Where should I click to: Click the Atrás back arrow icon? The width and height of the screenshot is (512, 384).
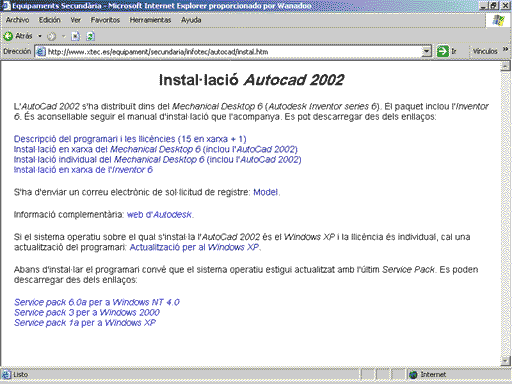coord(8,36)
